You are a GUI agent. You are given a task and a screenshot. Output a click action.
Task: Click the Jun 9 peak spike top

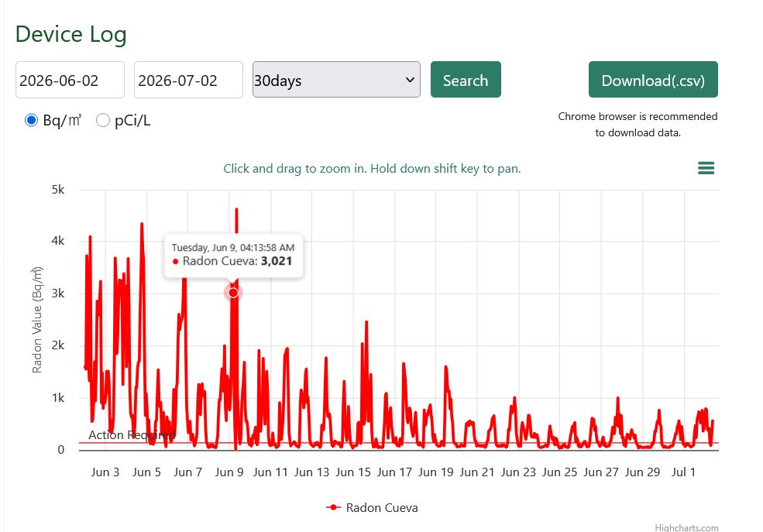[x=236, y=210]
